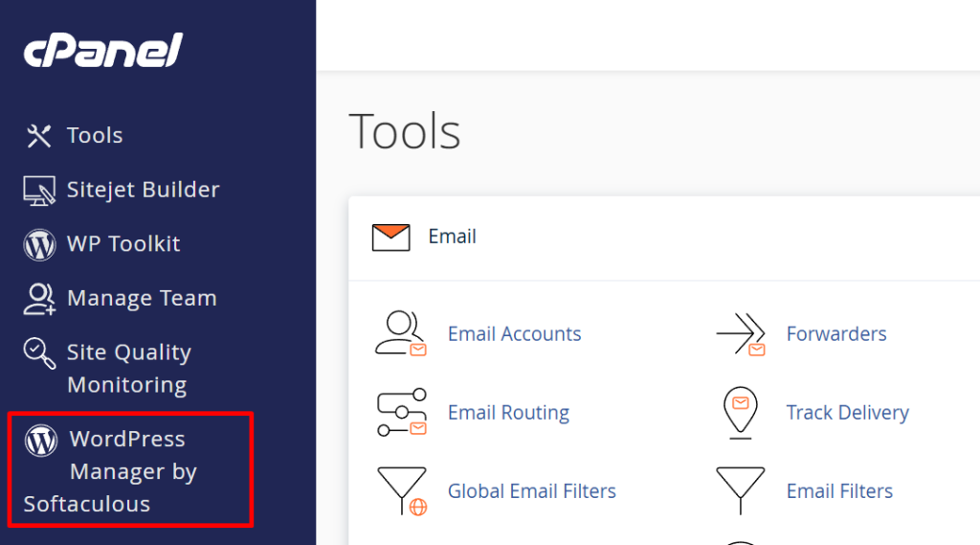Click the Forwarders arrow icon
Image resolution: width=980 pixels, height=545 pixels.
(741, 334)
